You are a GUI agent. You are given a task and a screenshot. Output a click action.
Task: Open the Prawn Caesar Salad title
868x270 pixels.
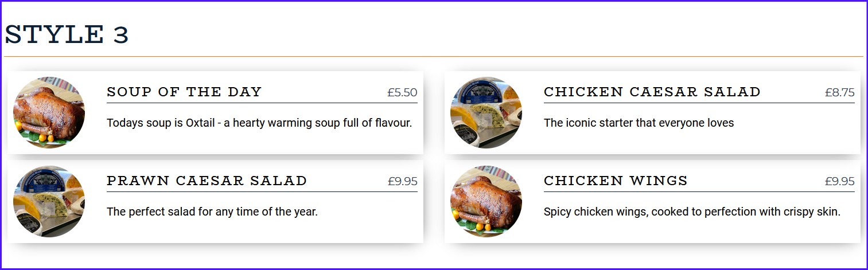(207, 181)
